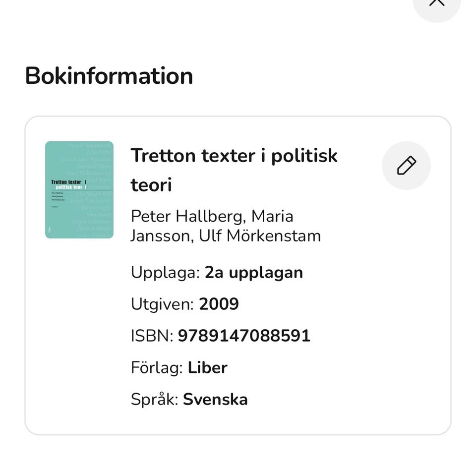
Task: Click the pencil edit icon
Action: coord(406,166)
